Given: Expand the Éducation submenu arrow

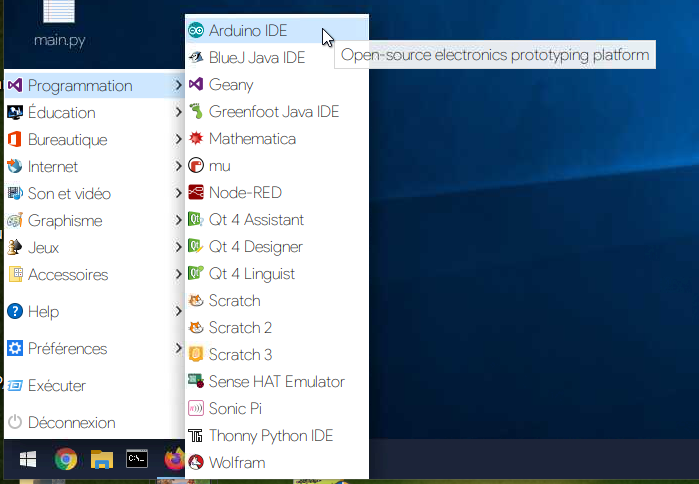Looking at the screenshot, I should 178,112.
